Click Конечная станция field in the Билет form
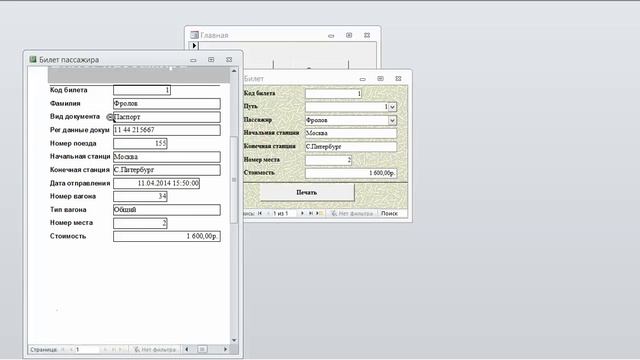 (351, 147)
